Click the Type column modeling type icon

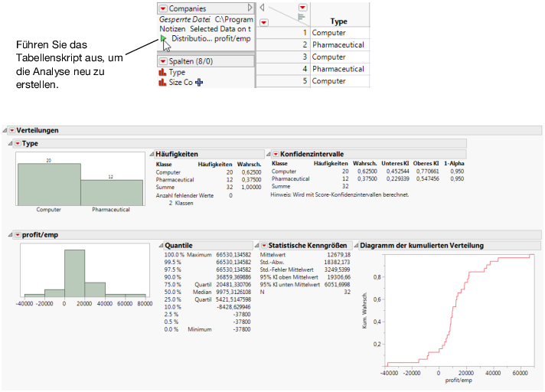162,72
